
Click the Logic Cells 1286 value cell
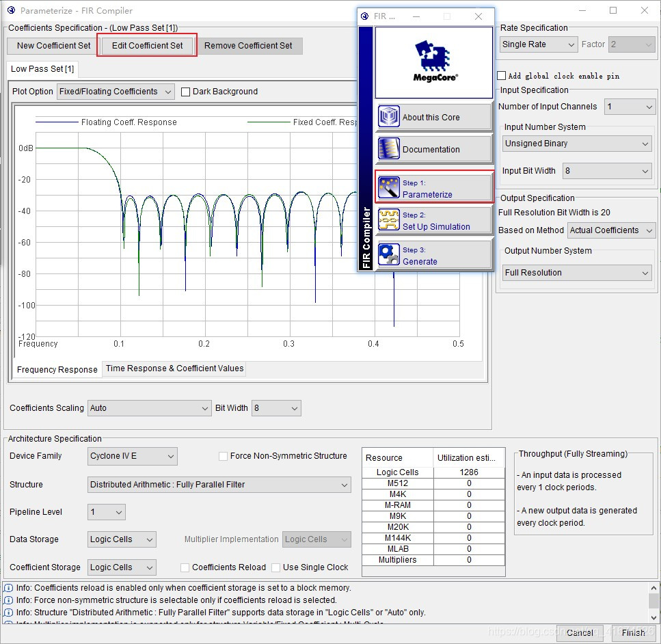coord(469,472)
